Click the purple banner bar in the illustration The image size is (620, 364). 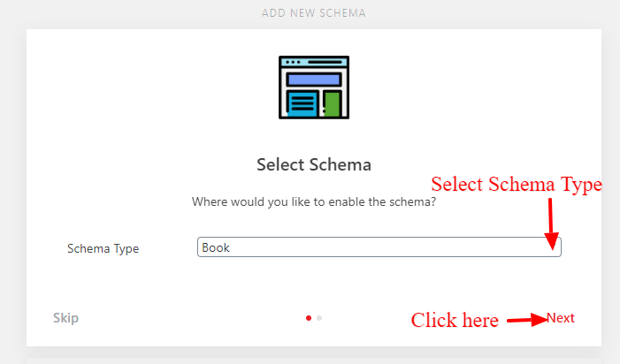(x=314, y=80)
